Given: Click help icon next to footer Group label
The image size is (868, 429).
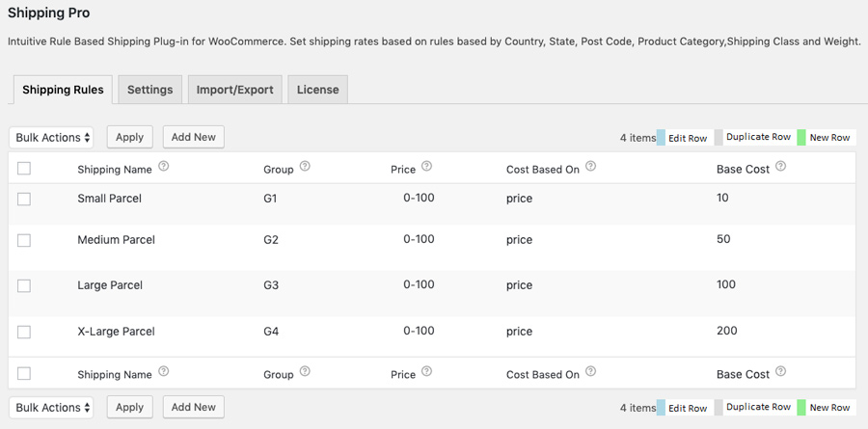Looking at the screenshot, I should 305,371.
